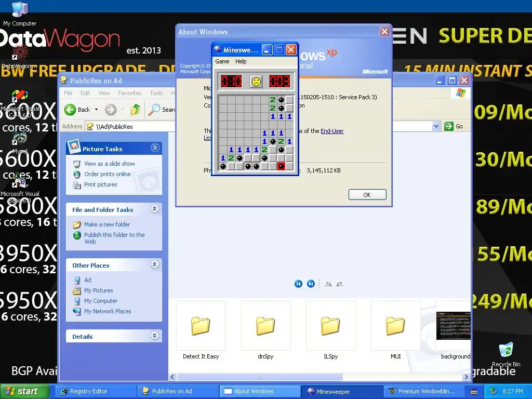
Task: Click the 8:27 PM tray clock
Action: tap(513, 391)
